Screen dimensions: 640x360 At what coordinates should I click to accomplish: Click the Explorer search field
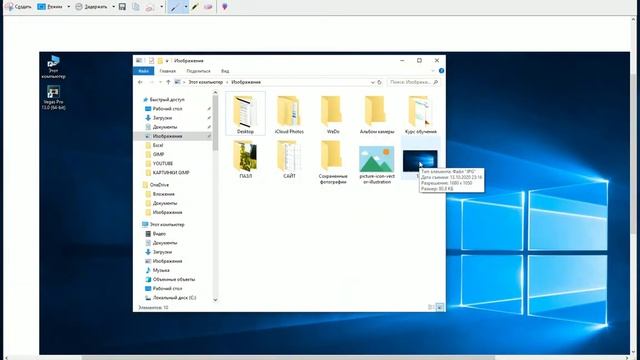[x=413, y=82]
